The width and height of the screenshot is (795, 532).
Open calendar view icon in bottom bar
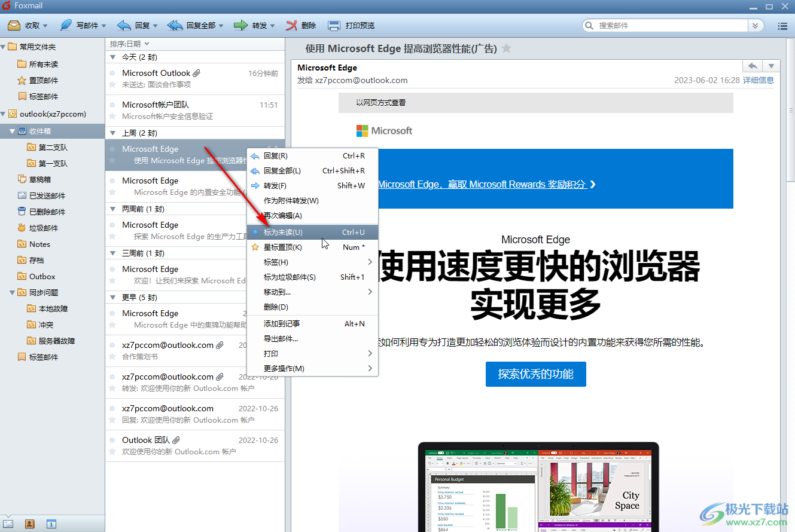pos(51,524)
